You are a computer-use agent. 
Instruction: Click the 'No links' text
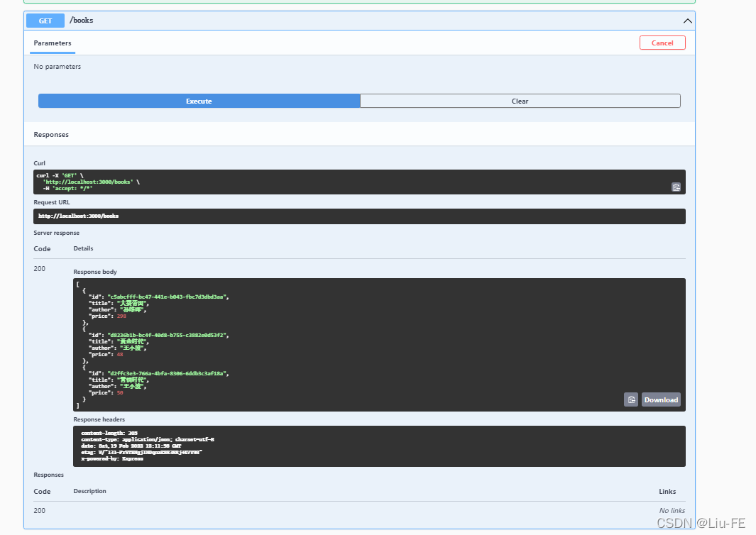[x=672, y=510]
